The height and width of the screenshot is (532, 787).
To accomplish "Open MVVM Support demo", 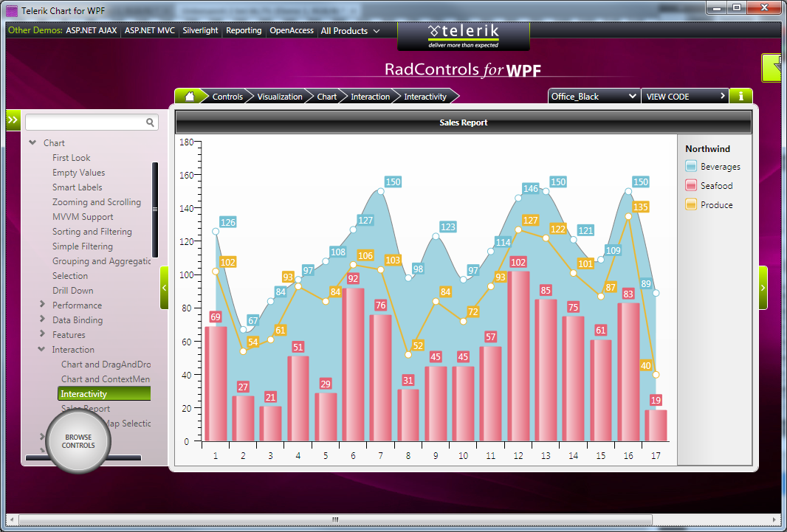I will tap(83, 217).
